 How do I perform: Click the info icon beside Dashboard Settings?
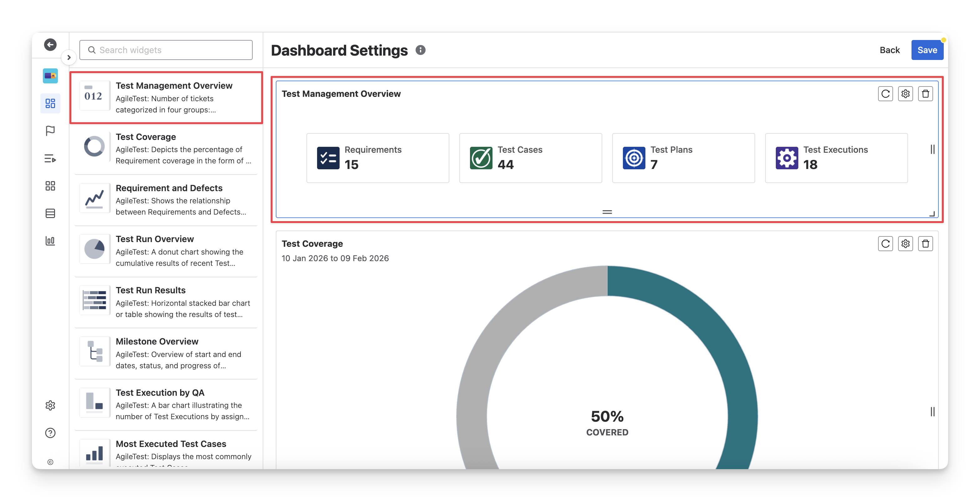(x=420, y=50)
